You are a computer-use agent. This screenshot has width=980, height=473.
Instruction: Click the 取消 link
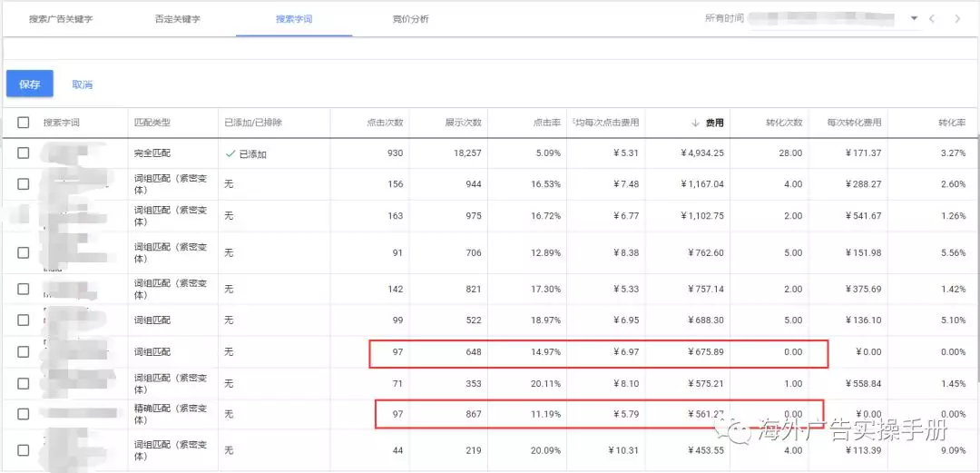pyautogui.click(x=83, y=84)
